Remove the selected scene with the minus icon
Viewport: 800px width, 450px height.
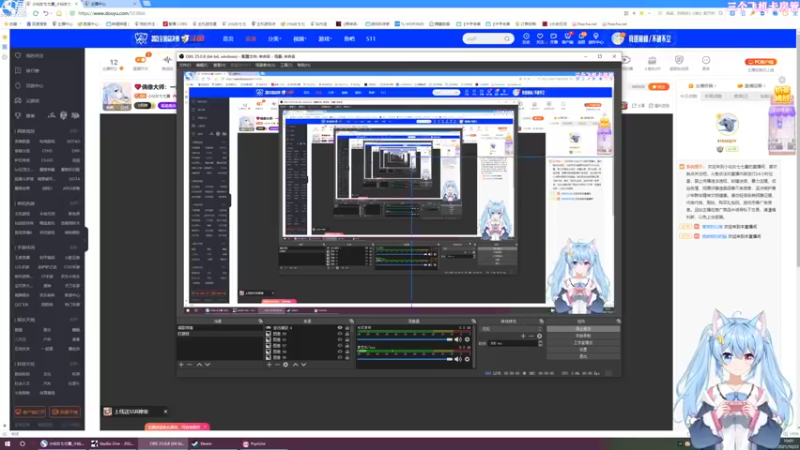click(189, 364)
